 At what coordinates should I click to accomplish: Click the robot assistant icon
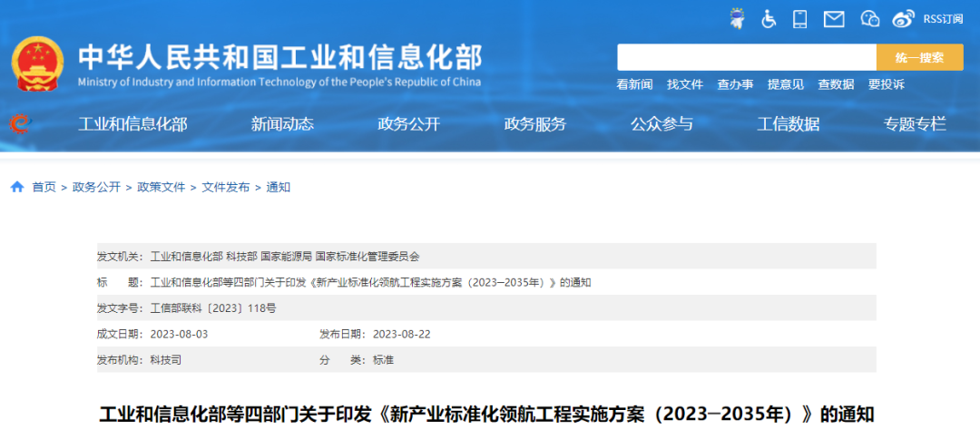(x=737, y=18)
